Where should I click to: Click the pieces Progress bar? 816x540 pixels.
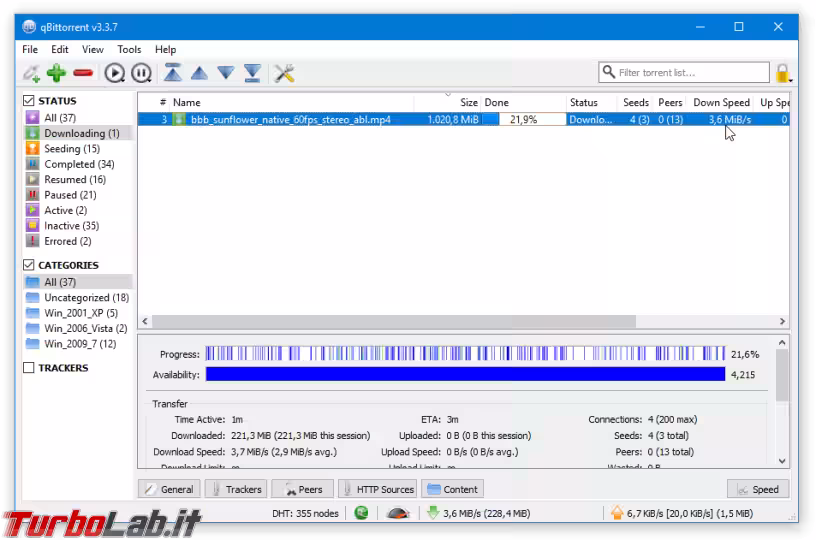click(x=465, y=354)
